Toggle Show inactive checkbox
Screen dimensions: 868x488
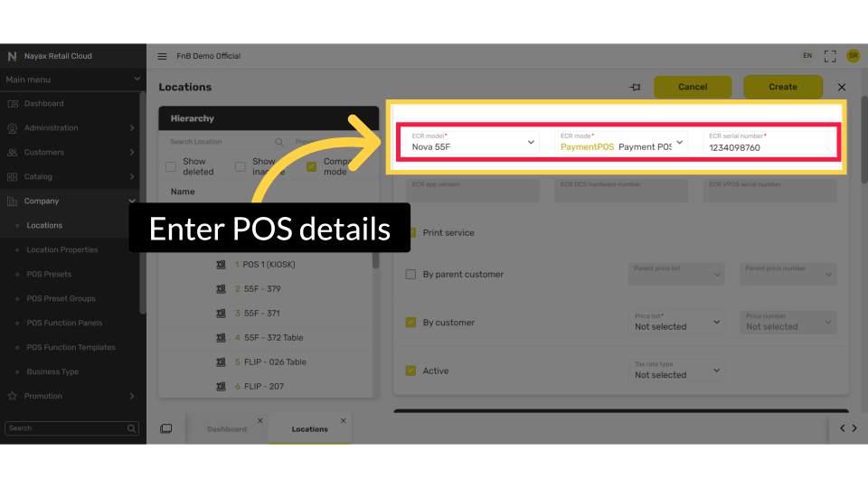[241, 166]
